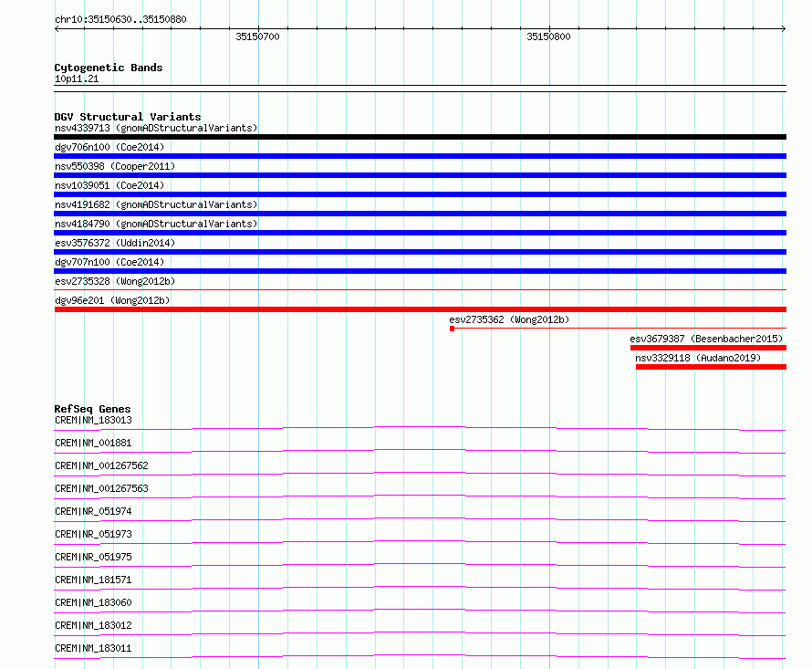The width and height of the screenshot is (812, 669).
Task: Click the red bar under esv3679387
Action: click(708, 348)
